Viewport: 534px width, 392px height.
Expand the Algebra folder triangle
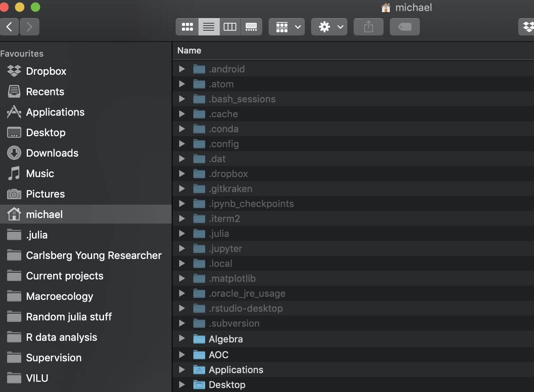pyautogui.click(x=182, y=338)
